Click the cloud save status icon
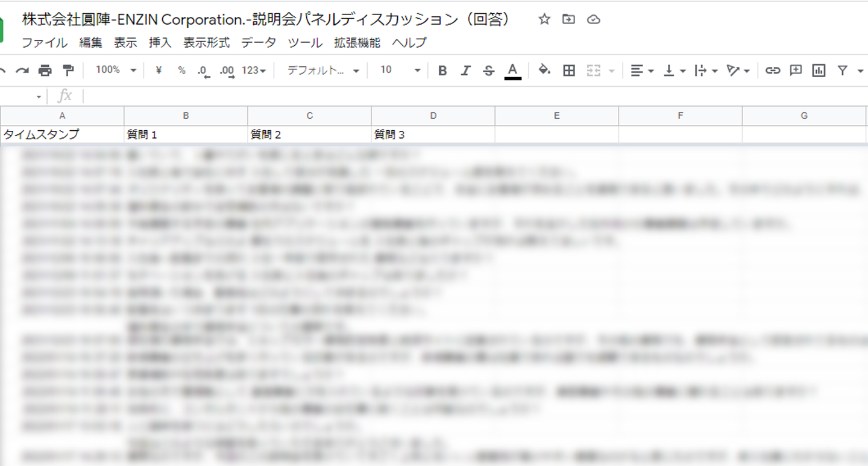868x466 pixels. (594, 19)
